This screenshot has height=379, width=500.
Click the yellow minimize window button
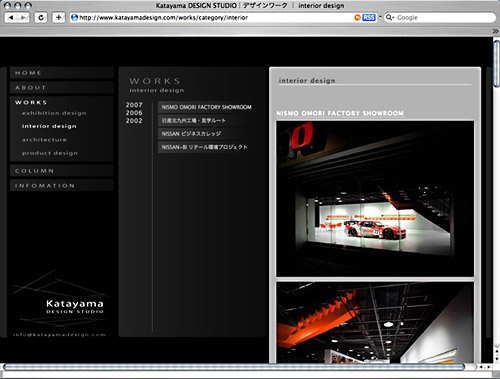pyautogui.click(x=18, y=6)
